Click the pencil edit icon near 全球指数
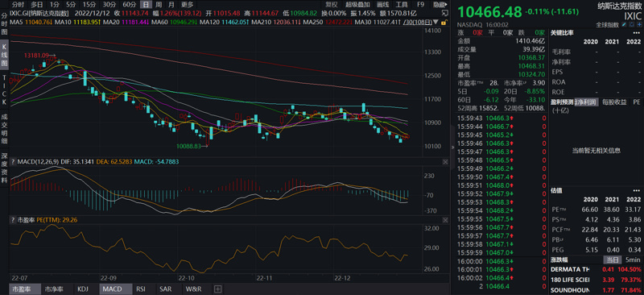This screenshot has width=644, height=295. pyautogui.click(x=624, y=24)
